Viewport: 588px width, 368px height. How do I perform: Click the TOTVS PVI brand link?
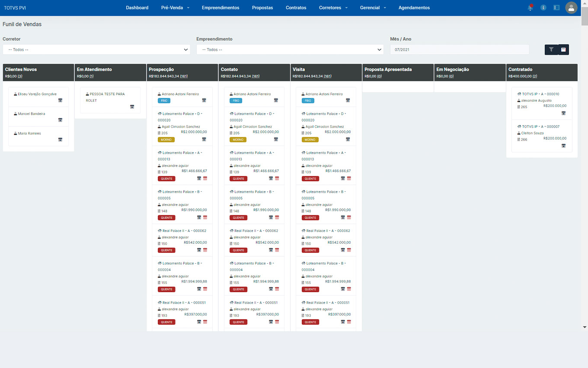(15, 8)
